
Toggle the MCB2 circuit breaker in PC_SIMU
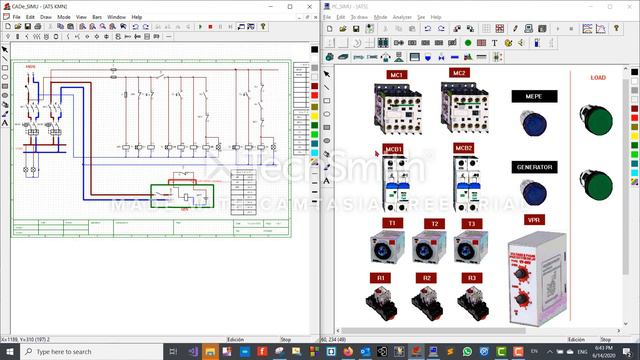click(x=466, y=184)
